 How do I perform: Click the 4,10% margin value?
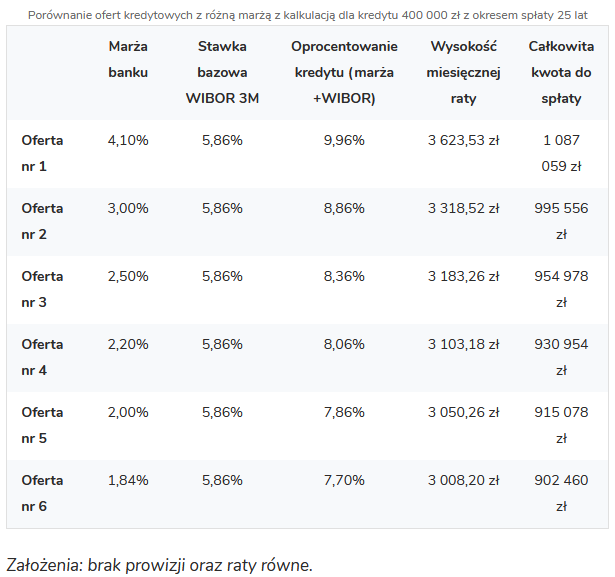[x=128, y=140]
